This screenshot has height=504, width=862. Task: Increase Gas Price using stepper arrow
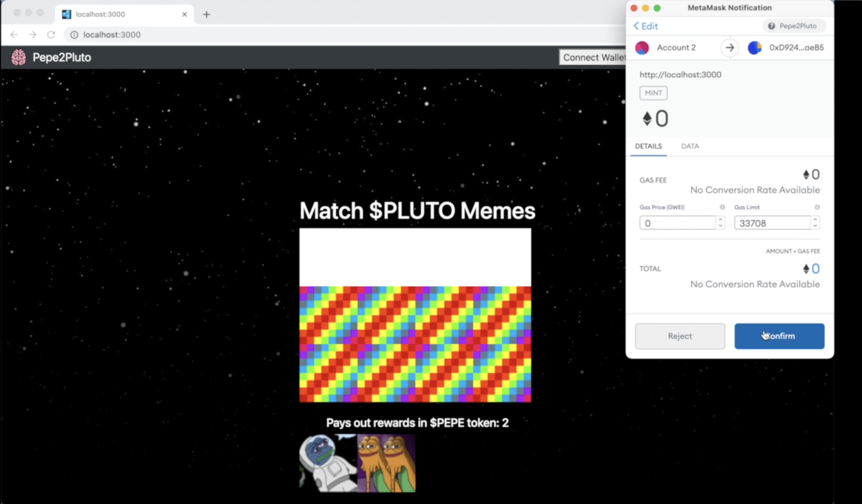click(x=720, y=220)
